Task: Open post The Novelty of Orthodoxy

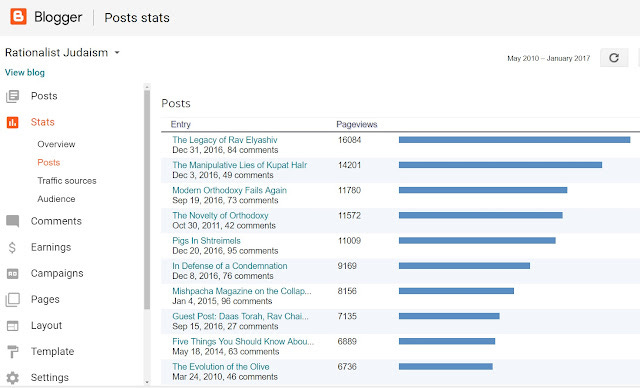Action: tap(220, 216)
